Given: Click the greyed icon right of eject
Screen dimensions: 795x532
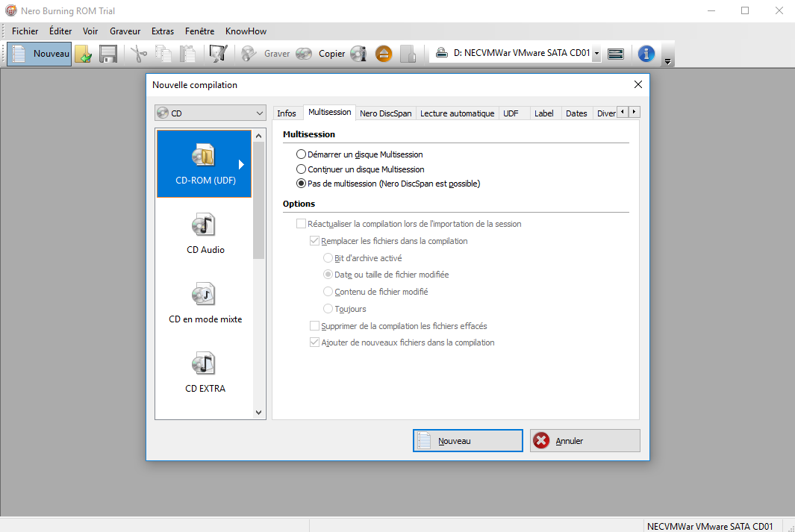Looking at the screenshot, I should [408, 54].
